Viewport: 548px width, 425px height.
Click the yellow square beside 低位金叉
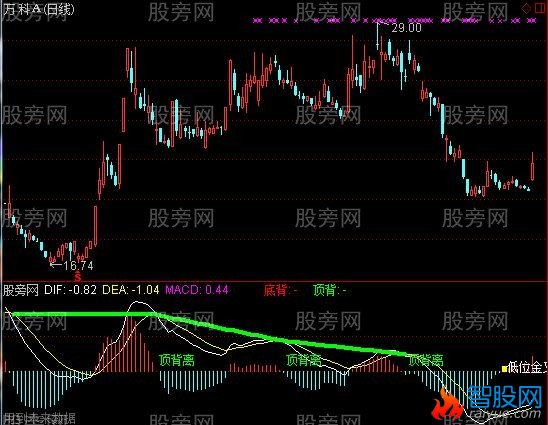pos(504,369)
